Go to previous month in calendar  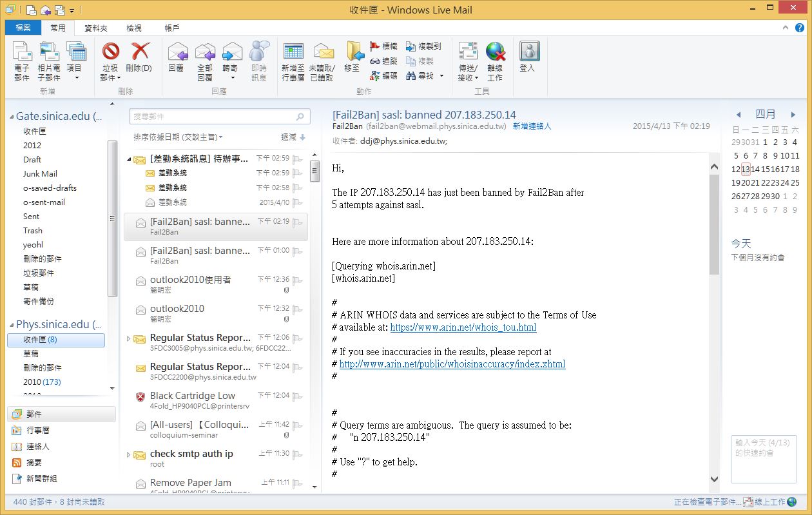click(739, 115)
